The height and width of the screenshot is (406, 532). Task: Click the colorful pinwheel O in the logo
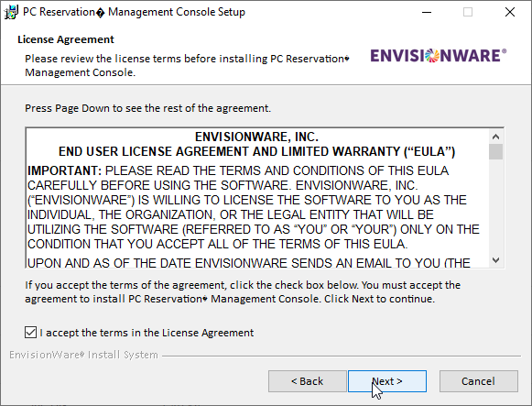tap(432, 56)
